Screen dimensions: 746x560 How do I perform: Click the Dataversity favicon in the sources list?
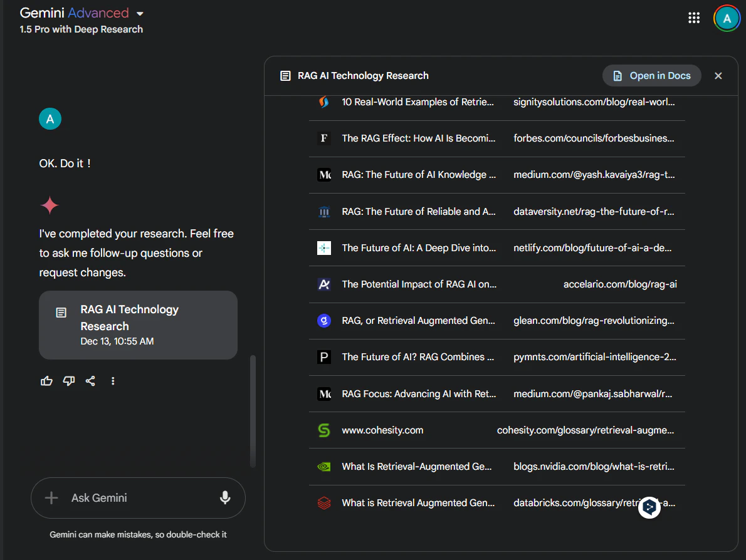(x=324, y=212)
